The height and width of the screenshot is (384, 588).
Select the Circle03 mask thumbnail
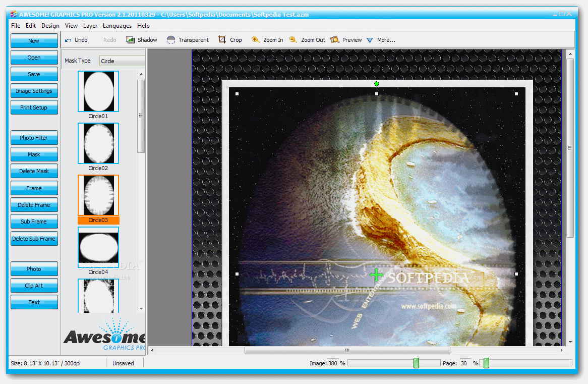tap(98, 195)
